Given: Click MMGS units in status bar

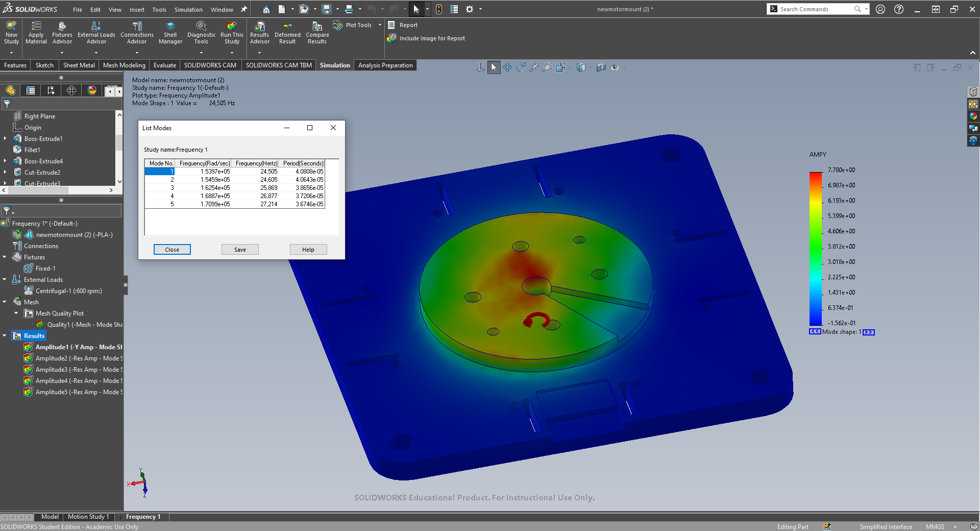Looking at the screenshot, I should pyautogui.click(x=935, y=527).
